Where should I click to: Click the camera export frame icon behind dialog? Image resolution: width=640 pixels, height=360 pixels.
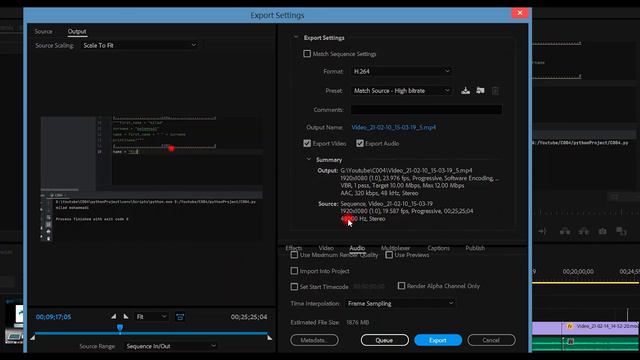602,231
